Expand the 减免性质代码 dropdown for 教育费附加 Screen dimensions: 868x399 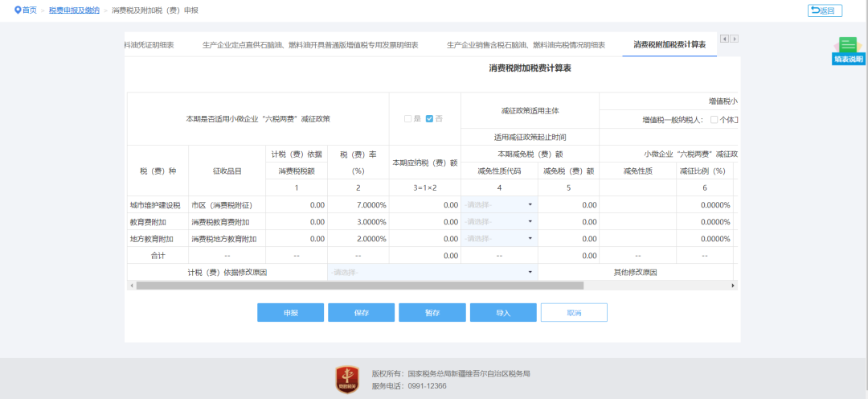pos(498,221)
